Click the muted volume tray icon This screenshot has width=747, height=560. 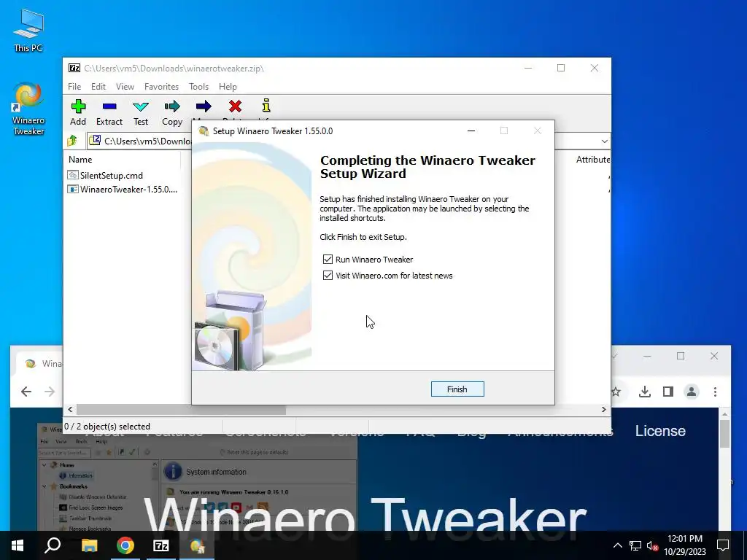coord(652,545)
